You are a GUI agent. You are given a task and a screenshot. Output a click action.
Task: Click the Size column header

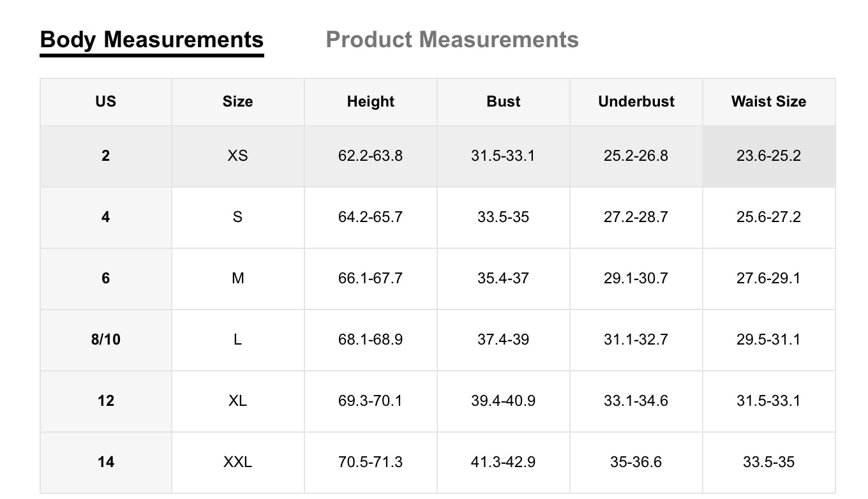pos(237,101)
